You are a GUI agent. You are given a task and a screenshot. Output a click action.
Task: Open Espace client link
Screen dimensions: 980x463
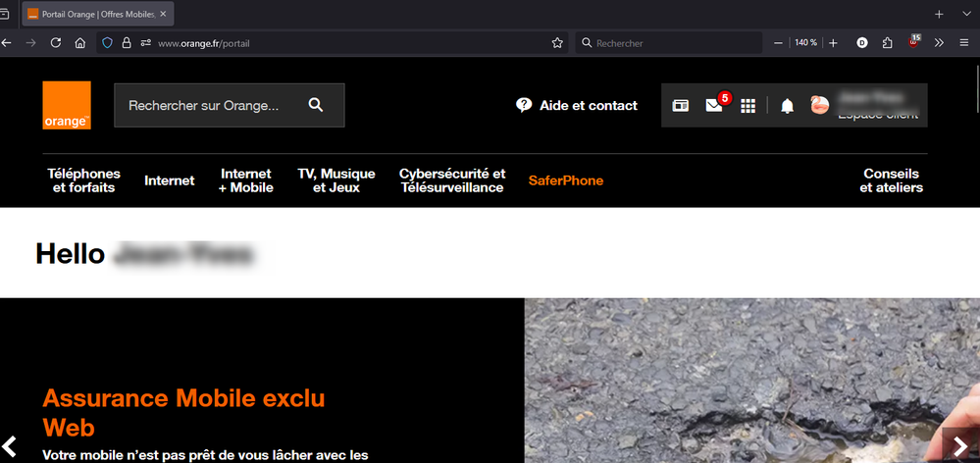pyautogui.click(x=878, y=115)
